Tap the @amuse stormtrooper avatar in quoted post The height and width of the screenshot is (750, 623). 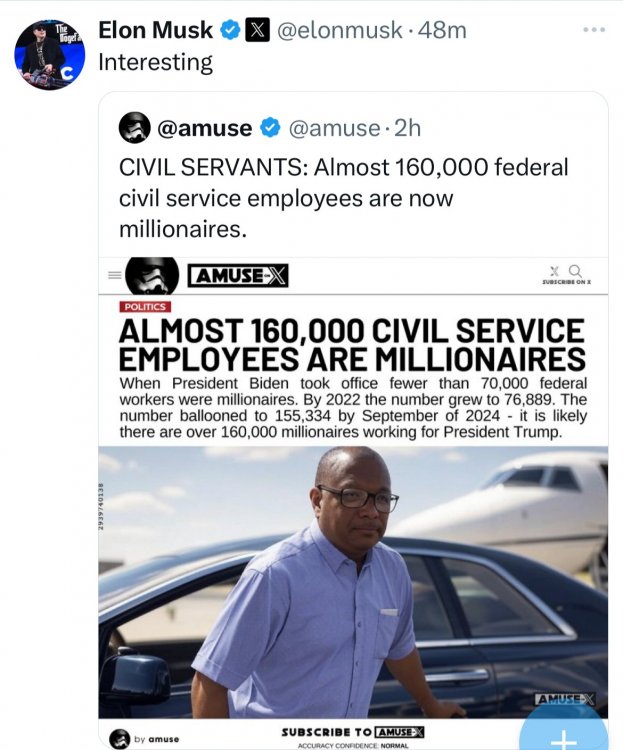tap(135, 127)
